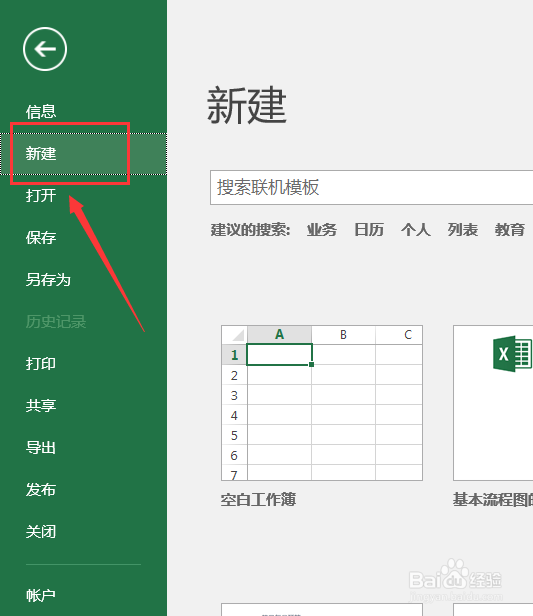Search suggested category 个人
The image size is (533, 616).
[416, 230]
